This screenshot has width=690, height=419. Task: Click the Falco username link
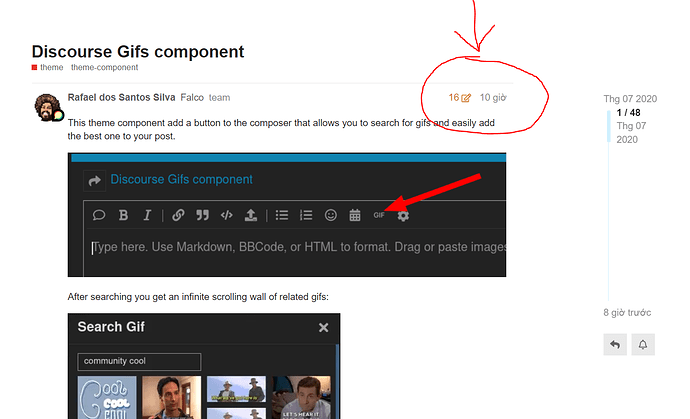[x=192, y=97]
